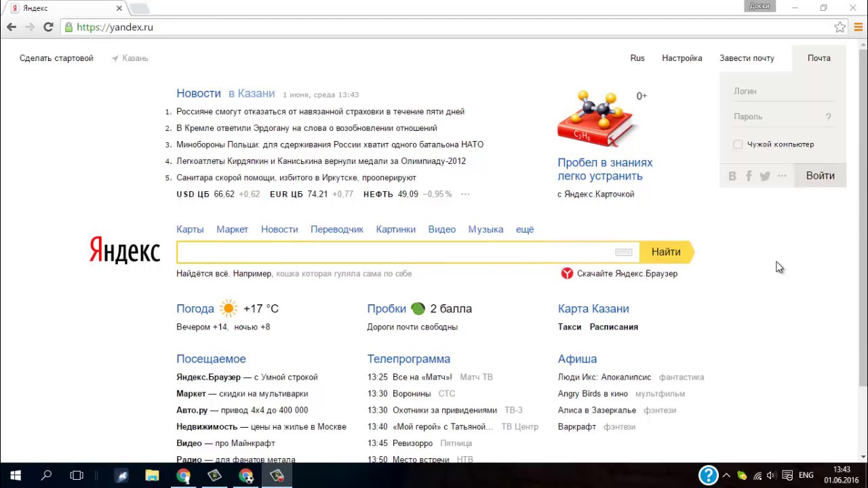
Task: Click the green lock icon in address bar
Action: [x=68, y=27]
